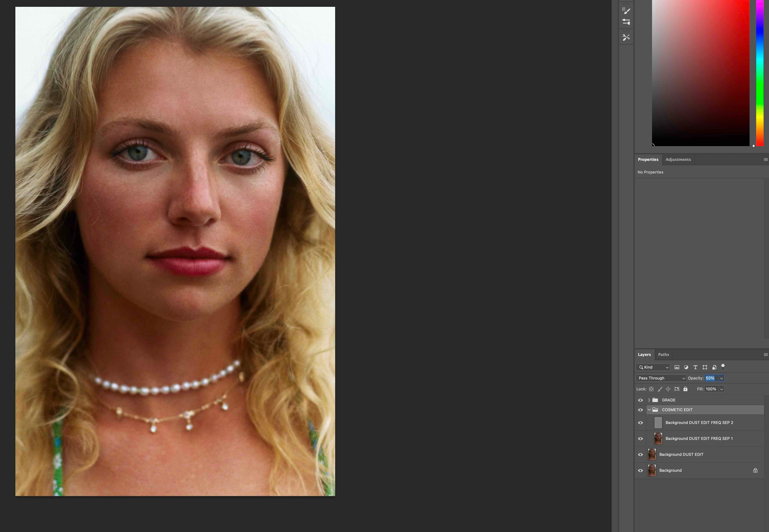Filter layers by pixel layers icon
Screen dimensions: 769x532
(677, 367)
